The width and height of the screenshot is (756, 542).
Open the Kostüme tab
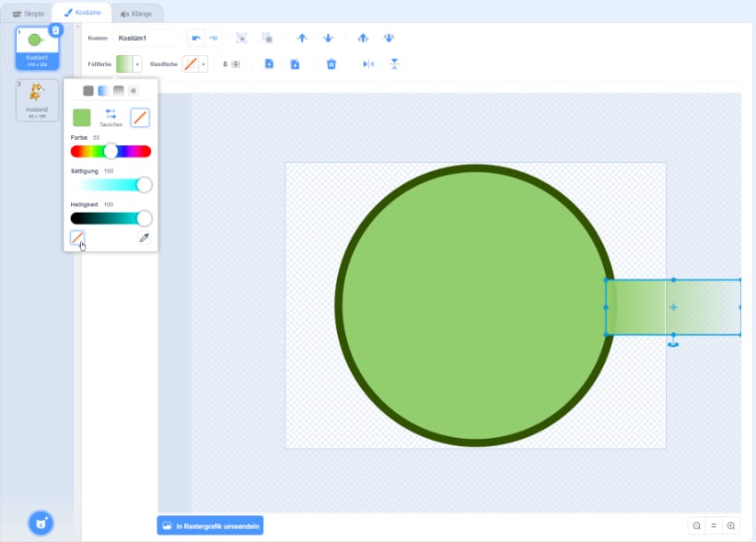pyautogui.click(x=82, y=12)
